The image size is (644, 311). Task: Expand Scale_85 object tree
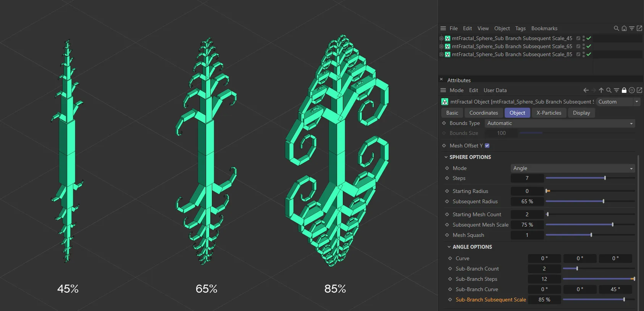442,54
